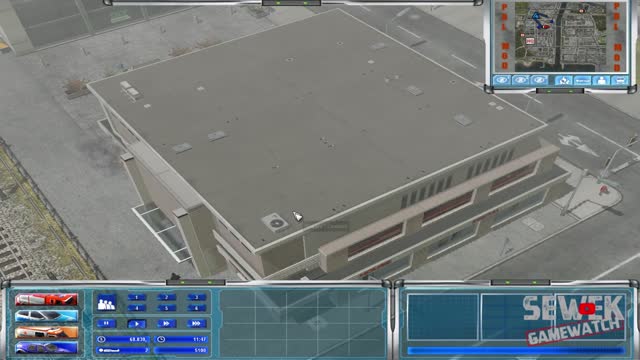Set game speed to normal play
This screenshot has width=640, height=360.
(137, 324)
